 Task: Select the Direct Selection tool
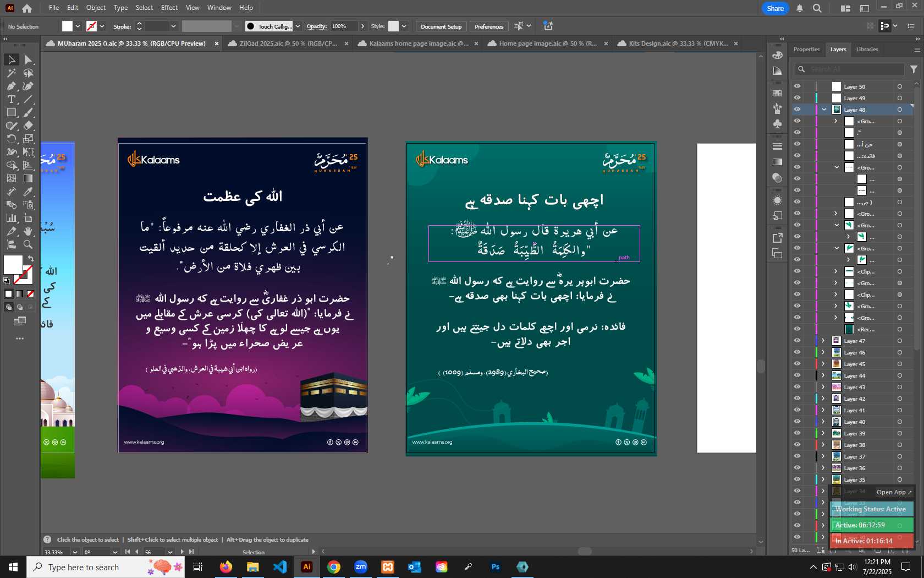coord(29,59)
